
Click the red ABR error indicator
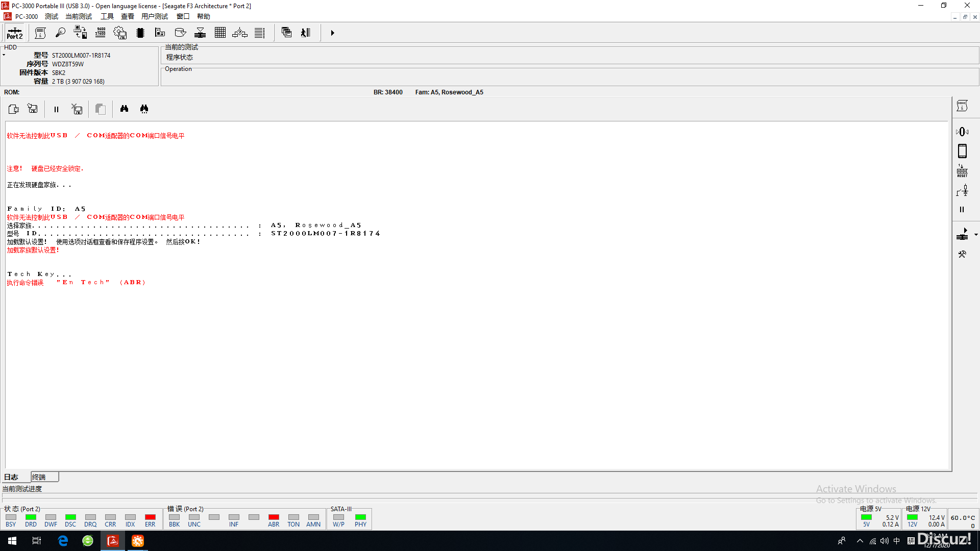click(x=274, y=517)
